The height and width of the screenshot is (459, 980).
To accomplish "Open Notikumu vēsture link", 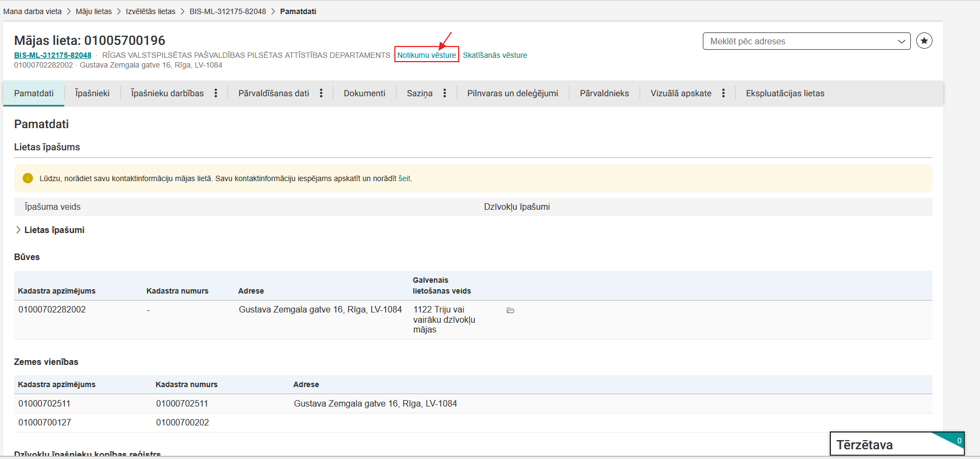I will click(426, 55).
